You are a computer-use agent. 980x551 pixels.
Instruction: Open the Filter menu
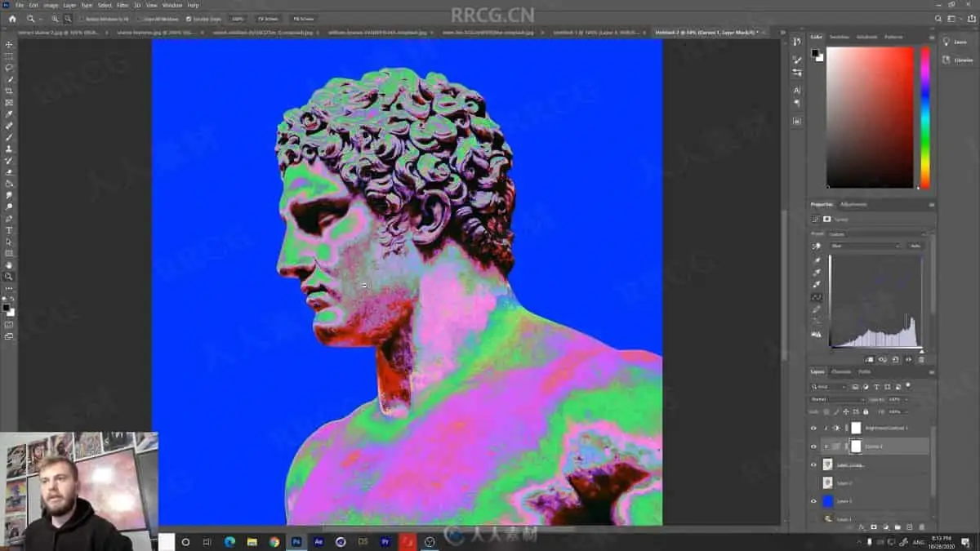(122, 5)
